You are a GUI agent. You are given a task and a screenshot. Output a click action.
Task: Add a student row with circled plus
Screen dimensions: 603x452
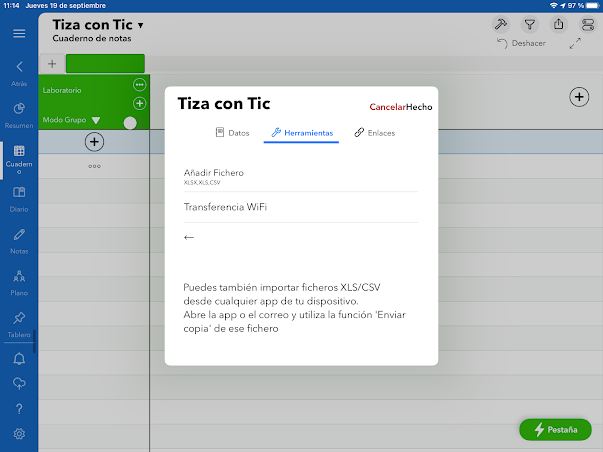(x=94, y=142)
